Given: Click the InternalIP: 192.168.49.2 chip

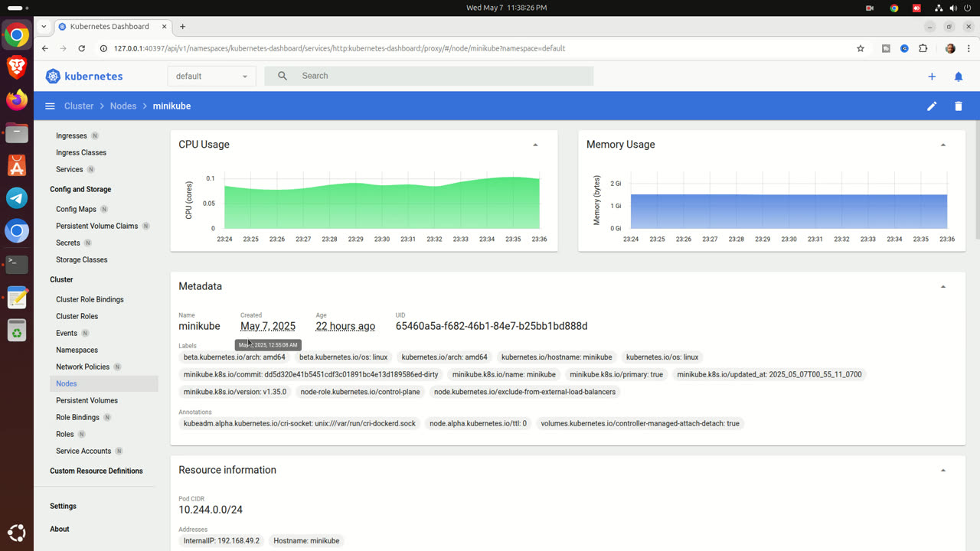Looking at the screenshot, I should pos(221,540).
